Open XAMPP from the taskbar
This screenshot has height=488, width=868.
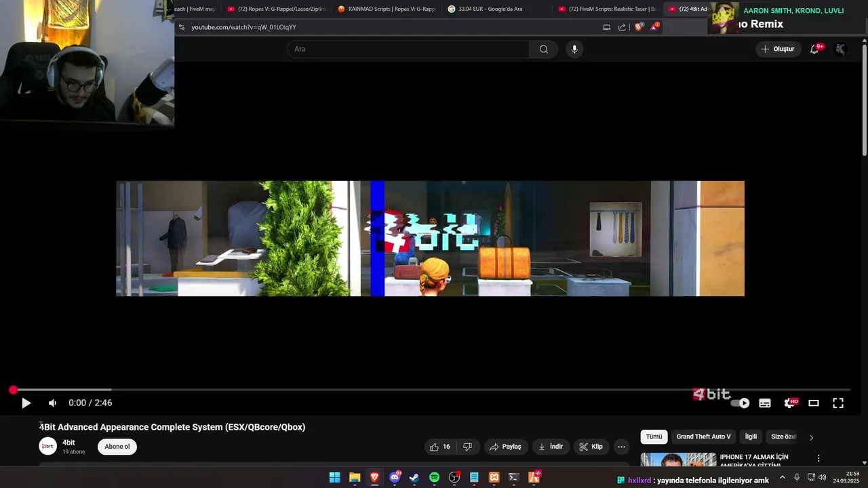(x=494, y=478)
